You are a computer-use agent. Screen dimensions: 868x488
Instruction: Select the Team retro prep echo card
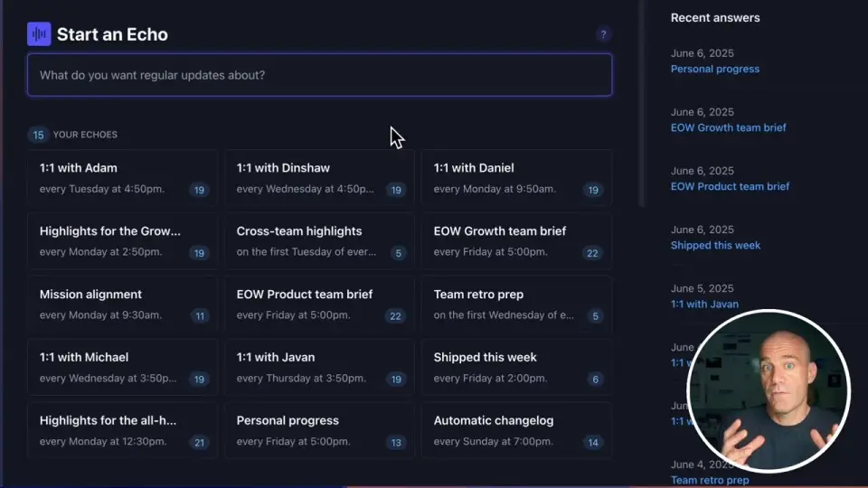516,305
